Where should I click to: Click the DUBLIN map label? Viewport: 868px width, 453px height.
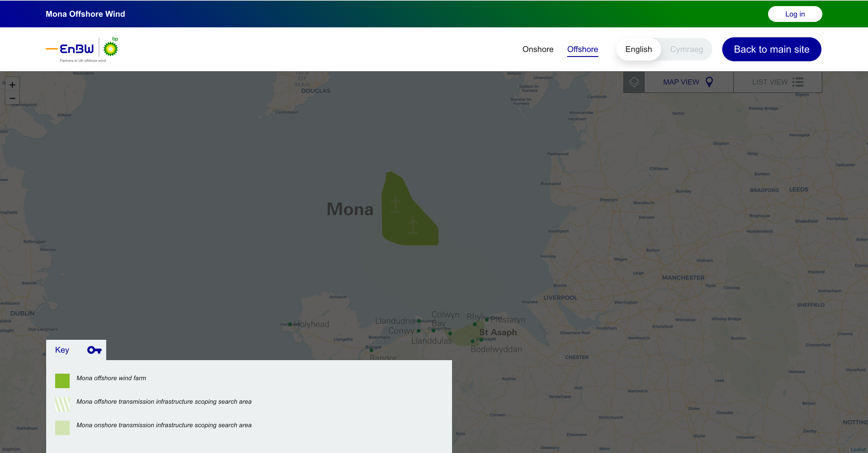coord(22,314)
